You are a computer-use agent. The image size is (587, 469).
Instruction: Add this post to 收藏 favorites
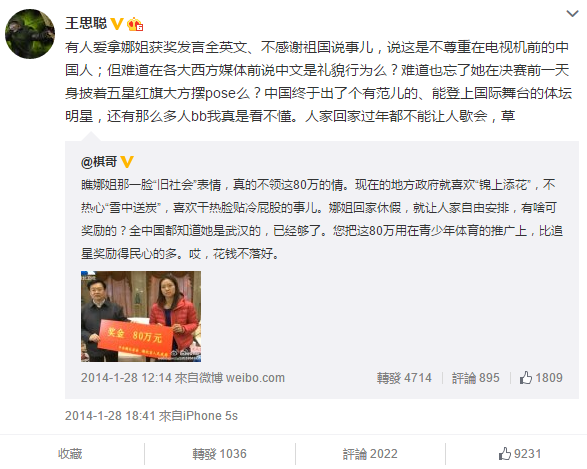click(70, 454)
